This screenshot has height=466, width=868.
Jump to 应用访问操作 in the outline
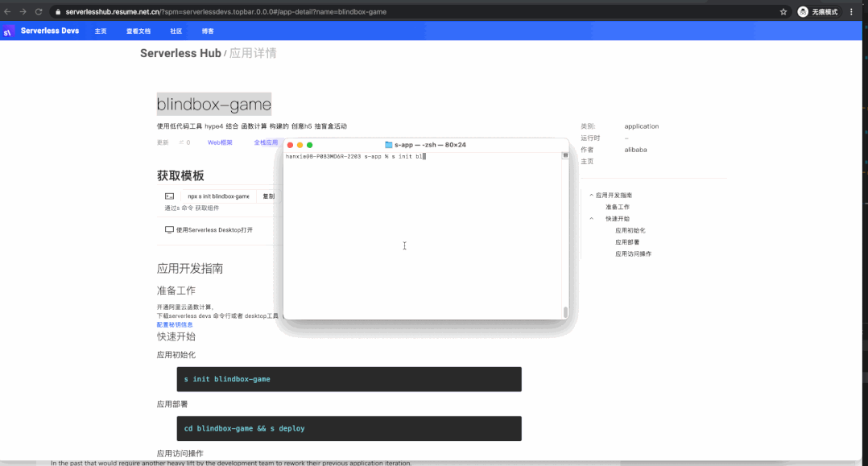tap(633, 254)
